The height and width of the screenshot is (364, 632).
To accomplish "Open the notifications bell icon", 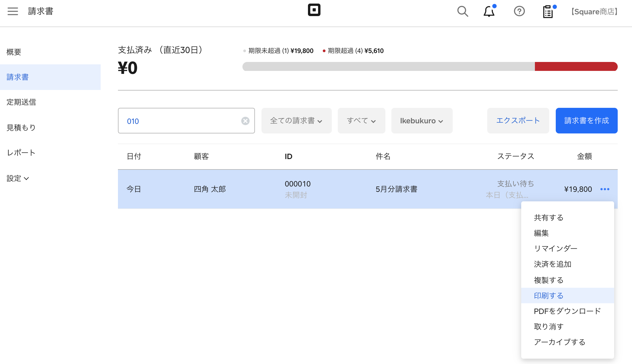I will point(489,11).
